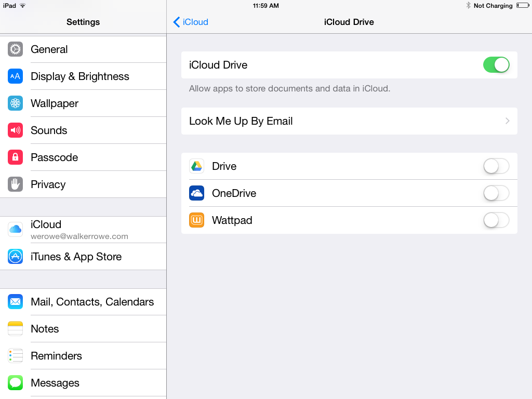Select Sounds in the sidebar
This screenshot has width=532, height=399.
click(83, 130)
